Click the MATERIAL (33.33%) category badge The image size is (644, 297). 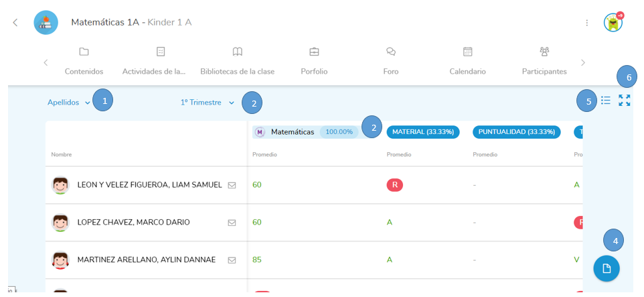pyautogui.click(x=423, y=132)
